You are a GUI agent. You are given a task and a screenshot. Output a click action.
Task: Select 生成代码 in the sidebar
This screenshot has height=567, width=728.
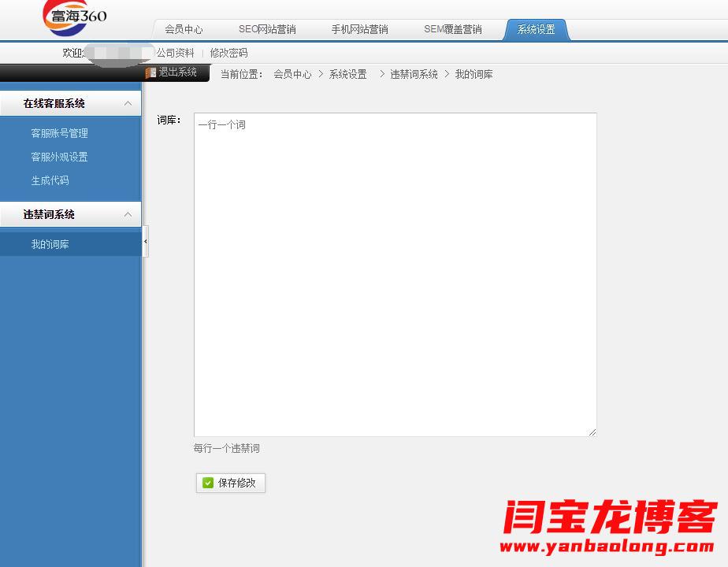pyautogui.click(x=50, y=180)
